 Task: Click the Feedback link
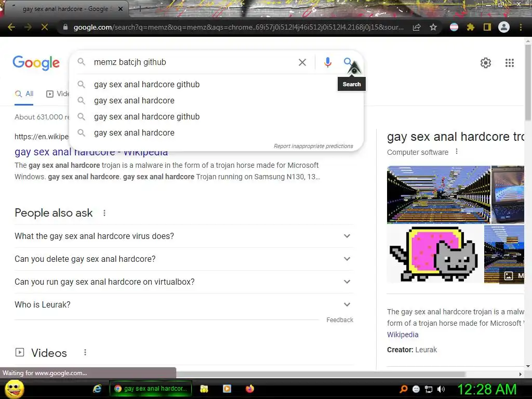340,320
